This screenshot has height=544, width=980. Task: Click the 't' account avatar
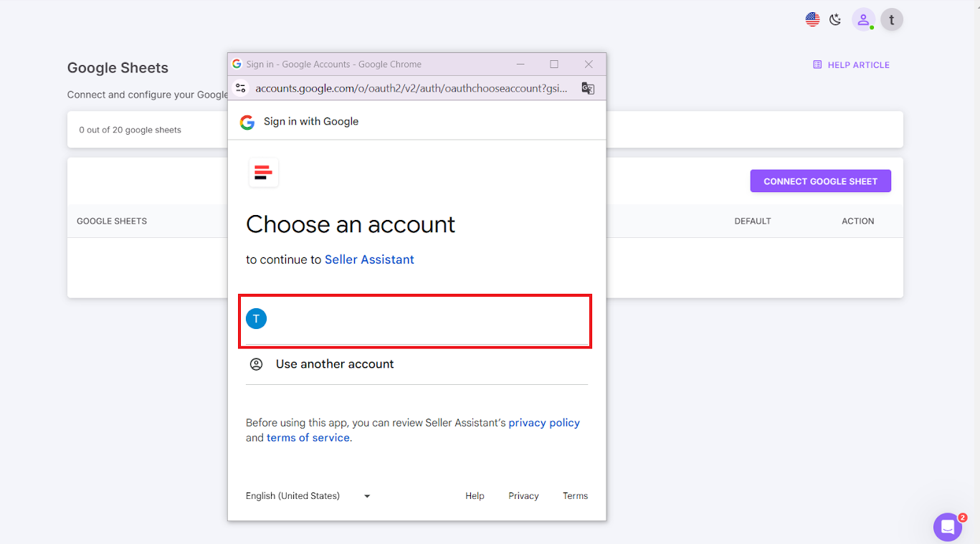[x=891, y=19]
